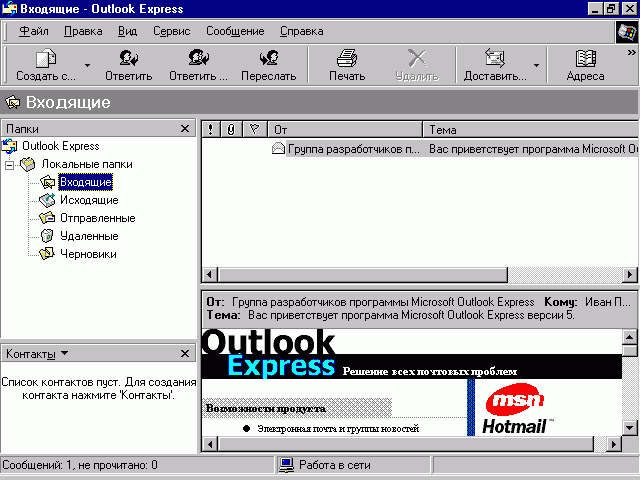Open the Правка menu
This screenshot has width=640, height=480.
click(x=83, y=31)
